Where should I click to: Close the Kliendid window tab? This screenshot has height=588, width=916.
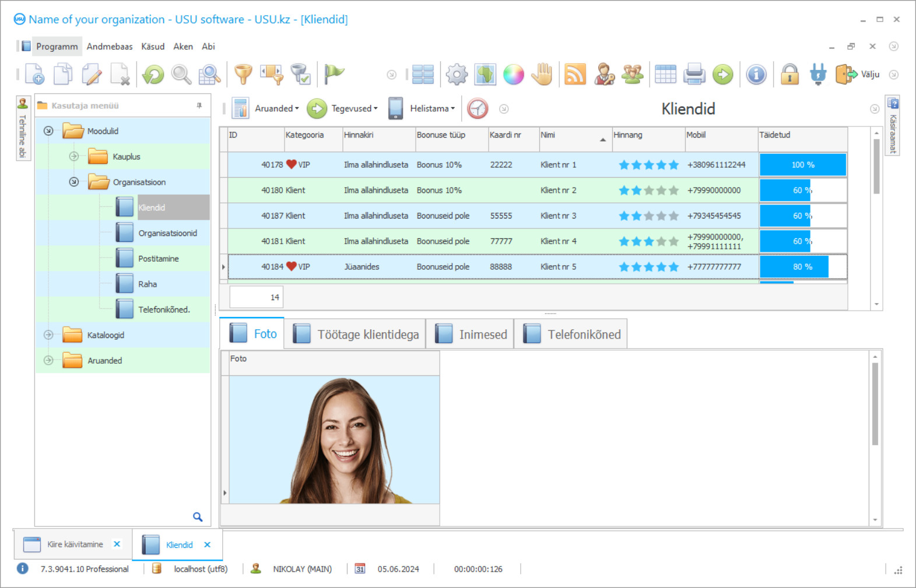point(207,545)
